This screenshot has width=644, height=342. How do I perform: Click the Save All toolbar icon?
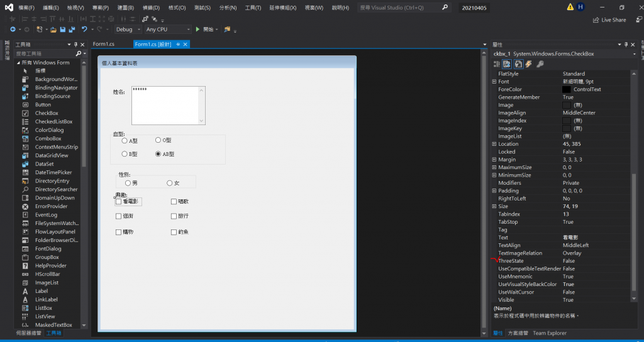pyautogui.click(x=72, y=30)
